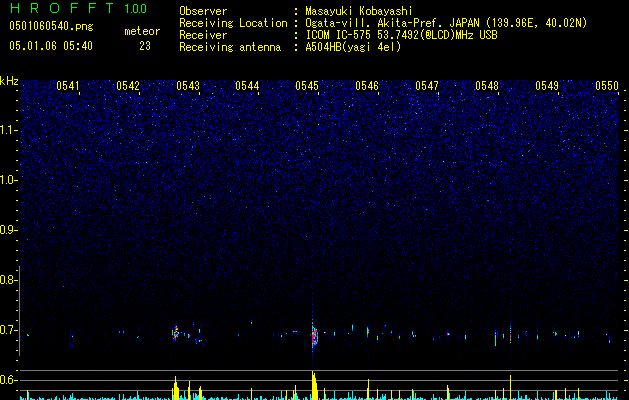Click the 0.8 kHz axis label
The image size is (629, 400).
9,280
